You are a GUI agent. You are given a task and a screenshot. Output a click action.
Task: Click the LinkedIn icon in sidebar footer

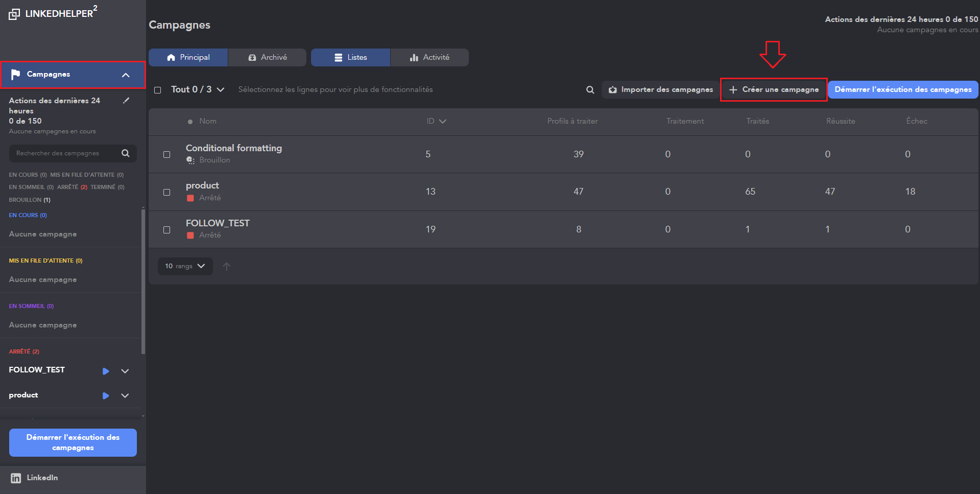16,478
